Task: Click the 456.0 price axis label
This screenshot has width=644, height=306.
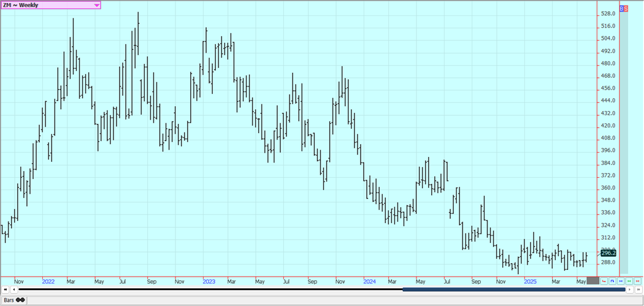Action: pyautogui.click(x=607, y=88)
